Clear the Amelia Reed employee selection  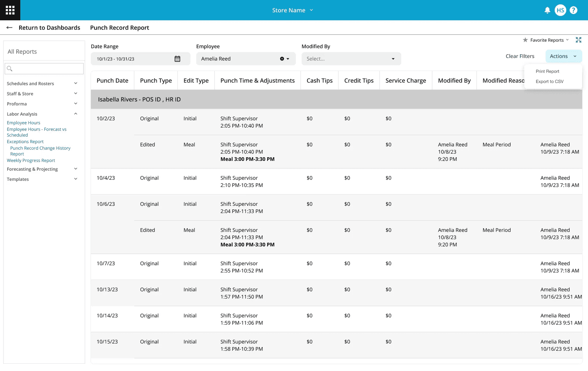[x=282, y=59]
